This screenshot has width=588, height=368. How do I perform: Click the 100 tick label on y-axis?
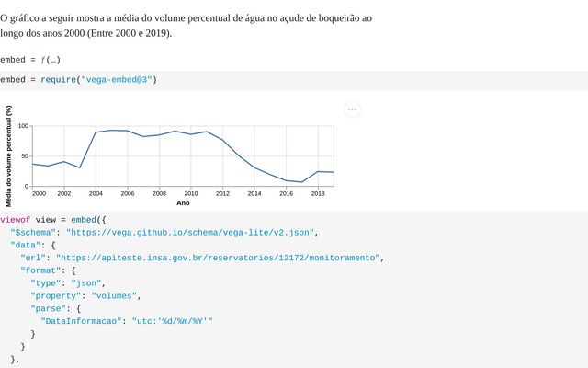pyautogui.click(x=24, y=126)
